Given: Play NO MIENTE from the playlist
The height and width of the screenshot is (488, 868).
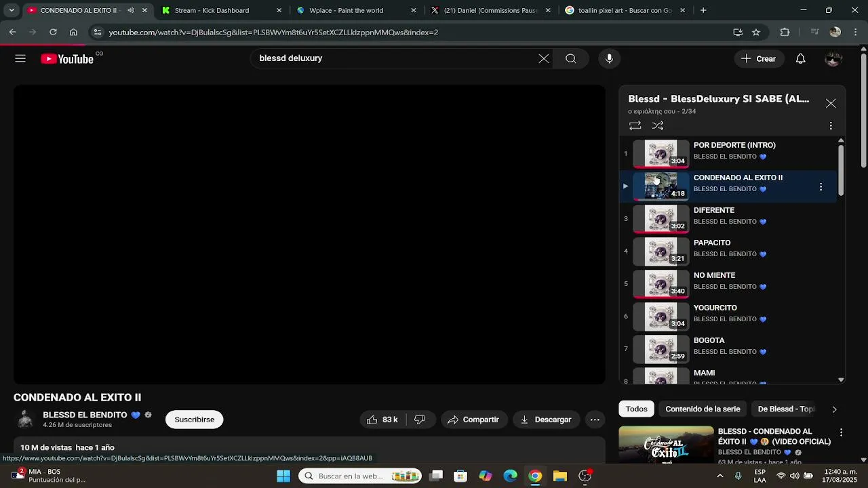Looking at the screenshot, I should pyautogui.click(x=730, y=283).
